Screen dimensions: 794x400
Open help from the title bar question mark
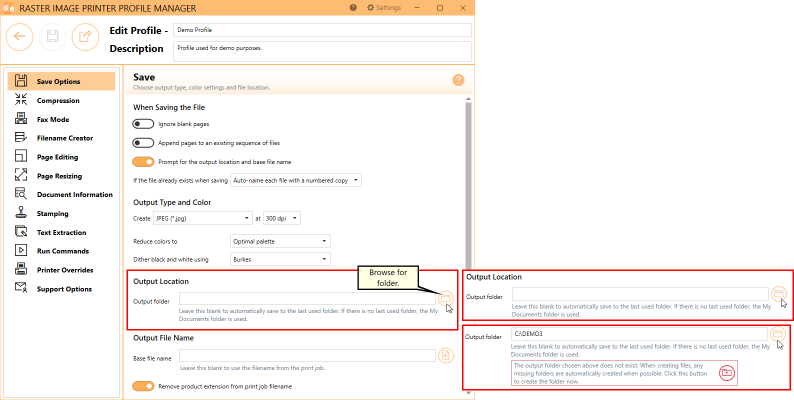click(353, 8)
